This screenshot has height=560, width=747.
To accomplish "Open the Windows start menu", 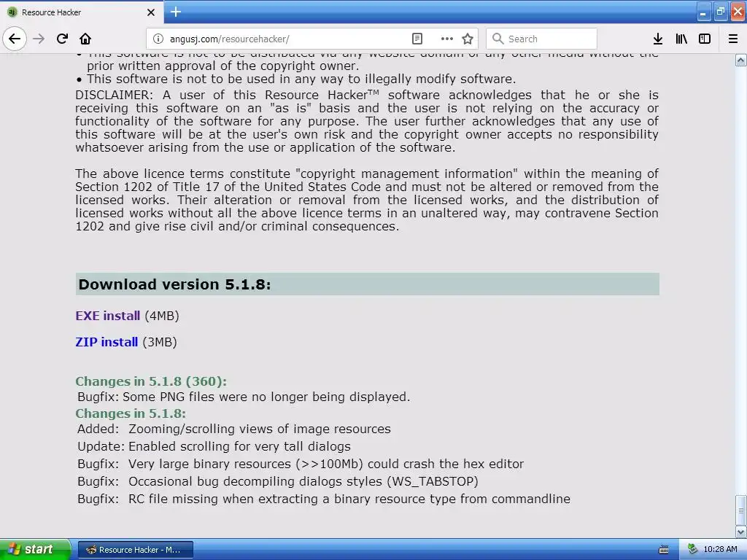I will click(35, 549).
